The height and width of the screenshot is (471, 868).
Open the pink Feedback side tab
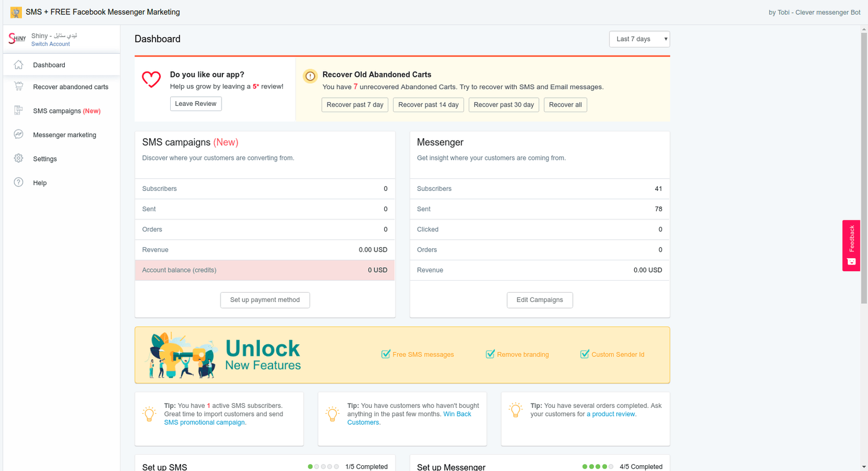(x=851, y=245)
